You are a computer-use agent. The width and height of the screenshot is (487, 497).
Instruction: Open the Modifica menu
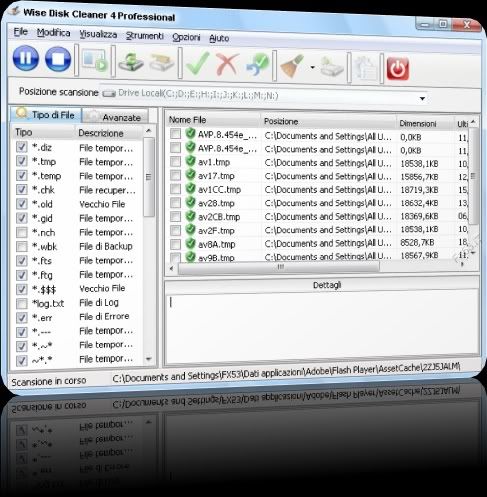point(53,33)
